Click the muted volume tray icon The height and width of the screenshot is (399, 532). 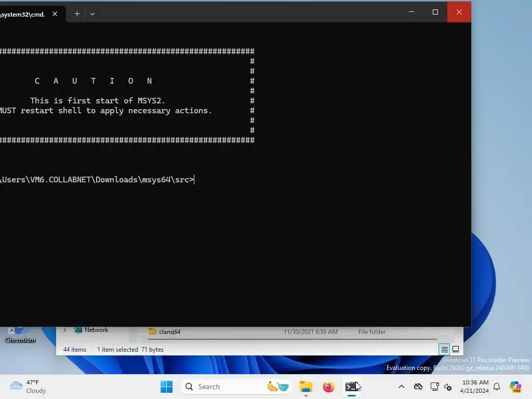(x=448, y=387)
